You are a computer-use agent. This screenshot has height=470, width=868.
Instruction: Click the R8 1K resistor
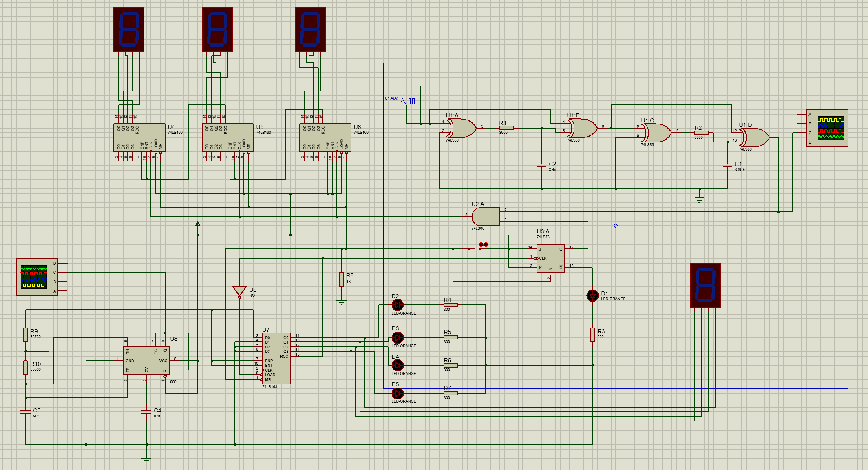point(341,279)
